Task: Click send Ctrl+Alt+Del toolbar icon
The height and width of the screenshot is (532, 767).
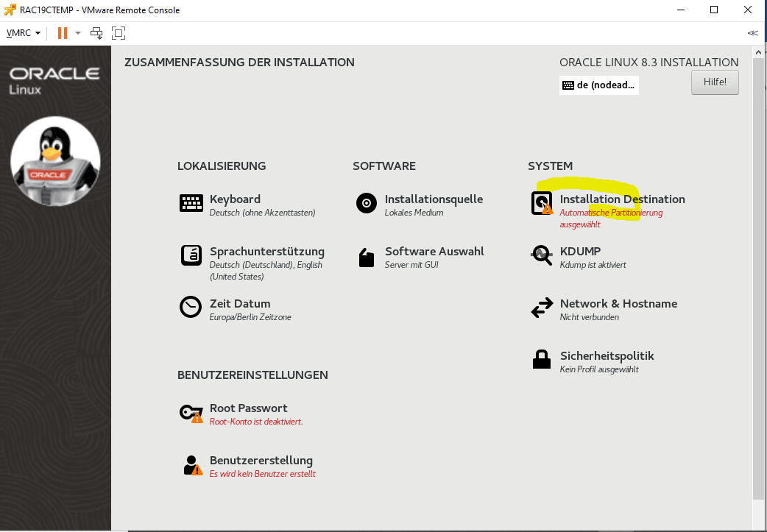Action: point(96,33)
